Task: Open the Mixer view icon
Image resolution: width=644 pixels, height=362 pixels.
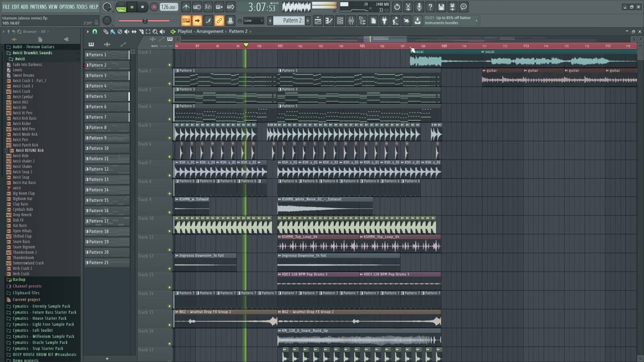Action: [x=351, y=21]
